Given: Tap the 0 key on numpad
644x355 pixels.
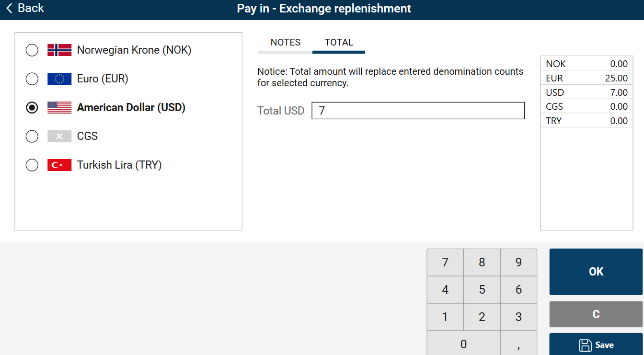Looking at the screenshot, I should tap(463, 344).
